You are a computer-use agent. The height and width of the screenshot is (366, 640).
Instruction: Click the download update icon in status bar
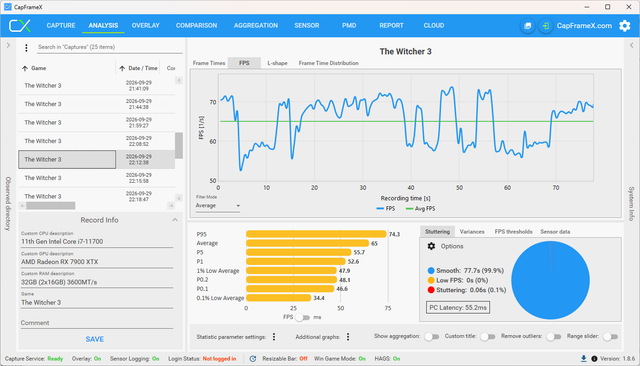[584, 359]
